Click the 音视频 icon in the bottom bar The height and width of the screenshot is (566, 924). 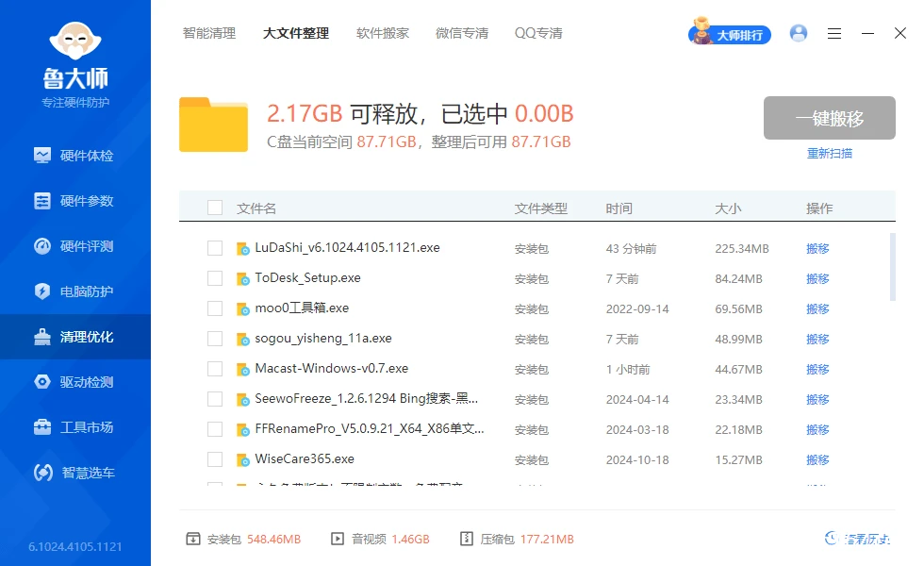coord(336,539)
